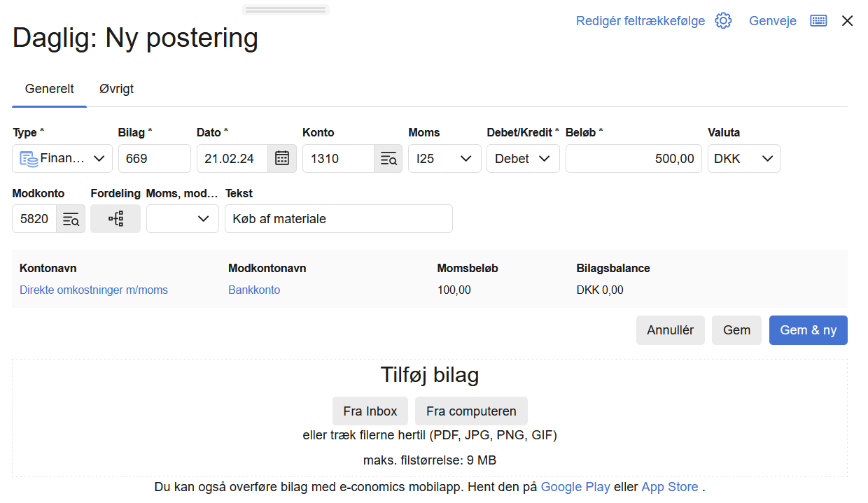Select the Generelt tab
The image size is (868, 503).
49,89
